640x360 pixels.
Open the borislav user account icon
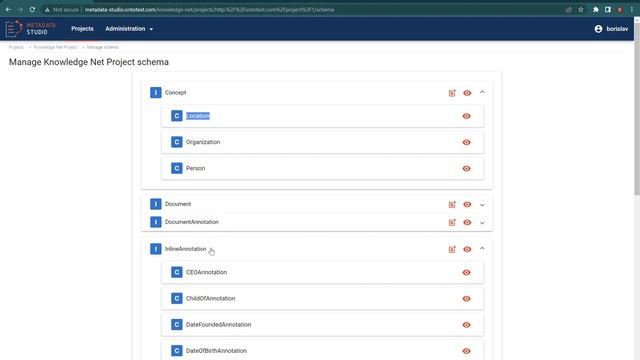click(598, 29)
